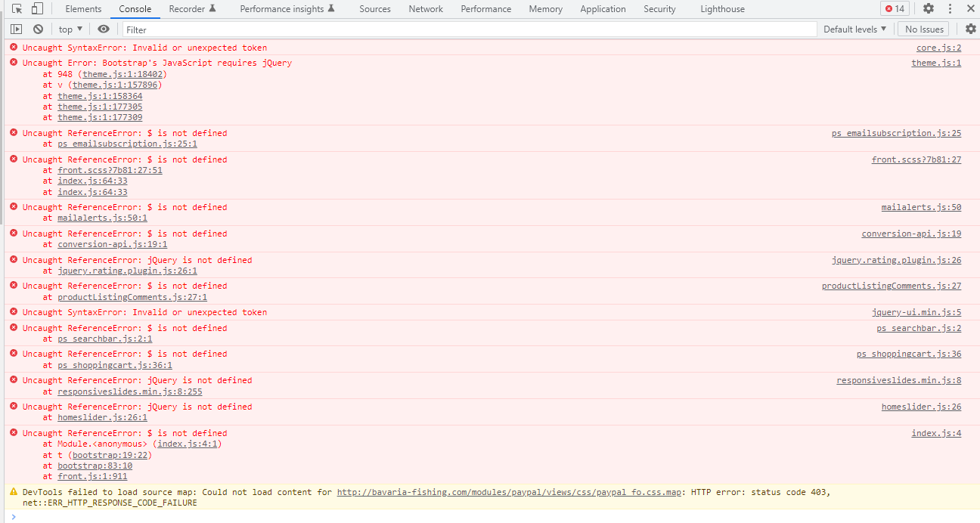Focus the console Filter input field

(470, 29)
